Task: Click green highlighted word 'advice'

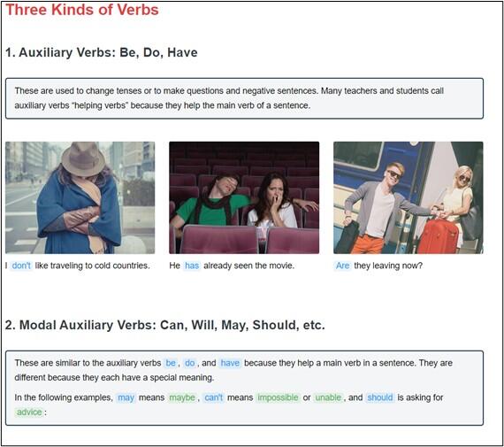Action: point(29,412)
